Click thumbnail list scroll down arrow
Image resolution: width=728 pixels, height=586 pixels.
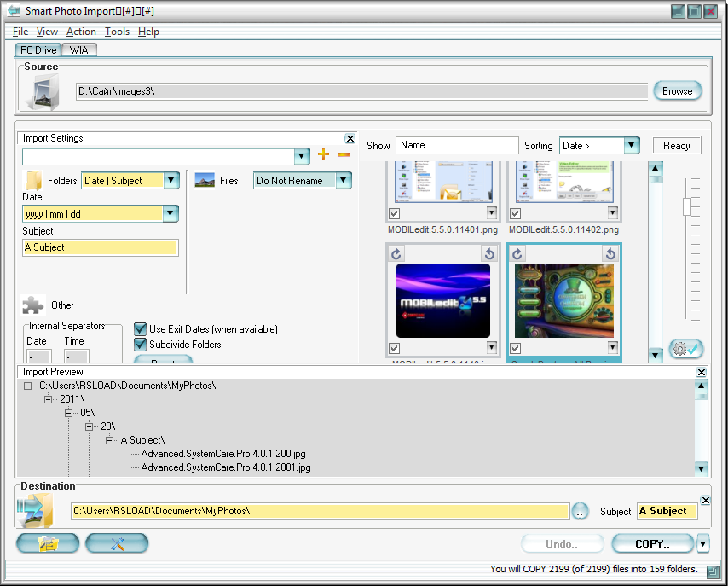pos(655,356)
